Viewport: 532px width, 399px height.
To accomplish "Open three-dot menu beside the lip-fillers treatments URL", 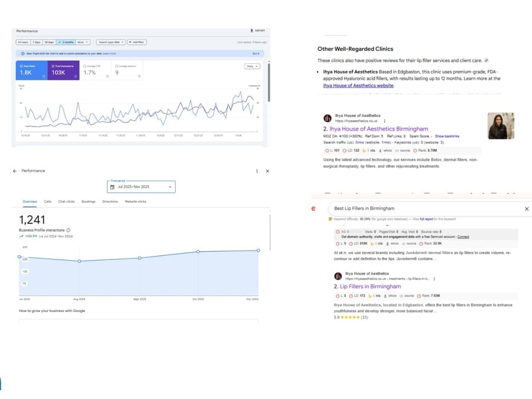I will 434,278.
